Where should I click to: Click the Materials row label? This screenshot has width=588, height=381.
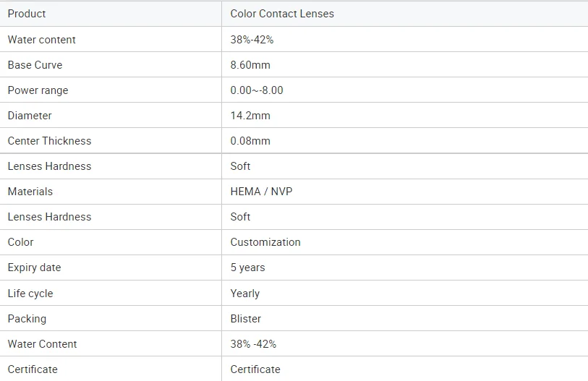30,192
